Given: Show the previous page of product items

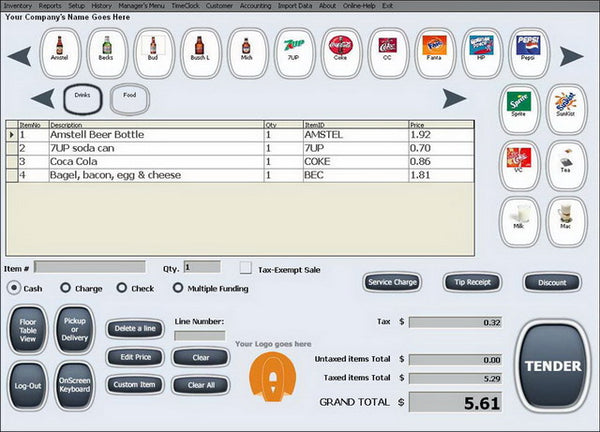Looking at the screenshot, I should pyautogui.click(x=19, y=56).
